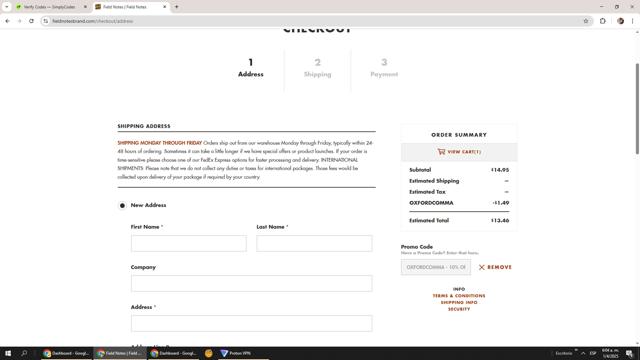The width and height of the screenshot is (640, 360).
Task: Click into the Address text field
Action: (x=251, y=323)
